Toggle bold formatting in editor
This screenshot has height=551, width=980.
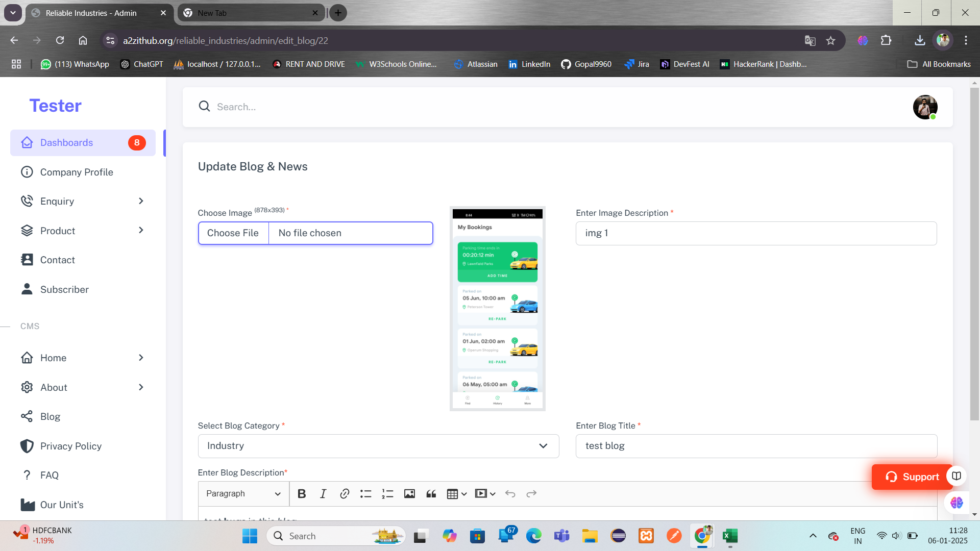click(302, 494)
